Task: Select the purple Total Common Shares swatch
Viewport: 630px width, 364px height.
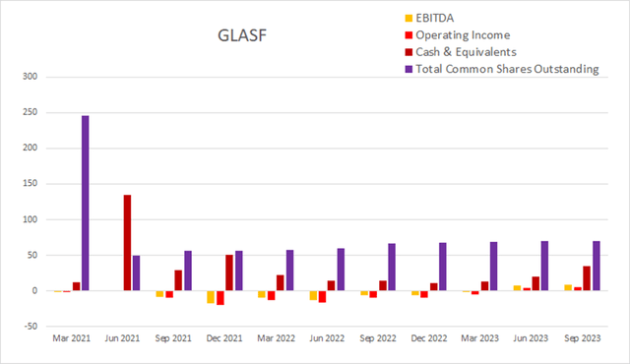Action: click(409, 69)
